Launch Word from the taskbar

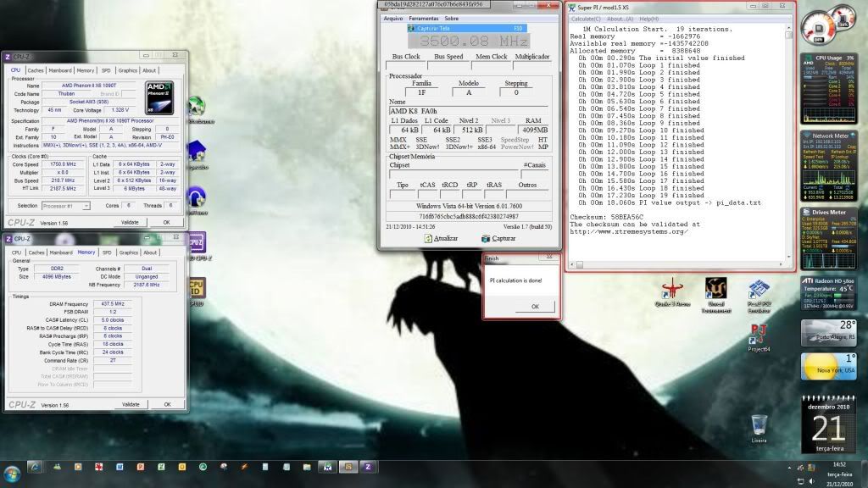click(x=120, y=467)
